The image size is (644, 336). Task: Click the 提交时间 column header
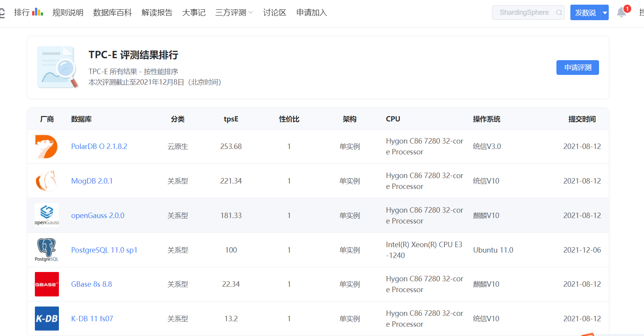pos(582,119)
